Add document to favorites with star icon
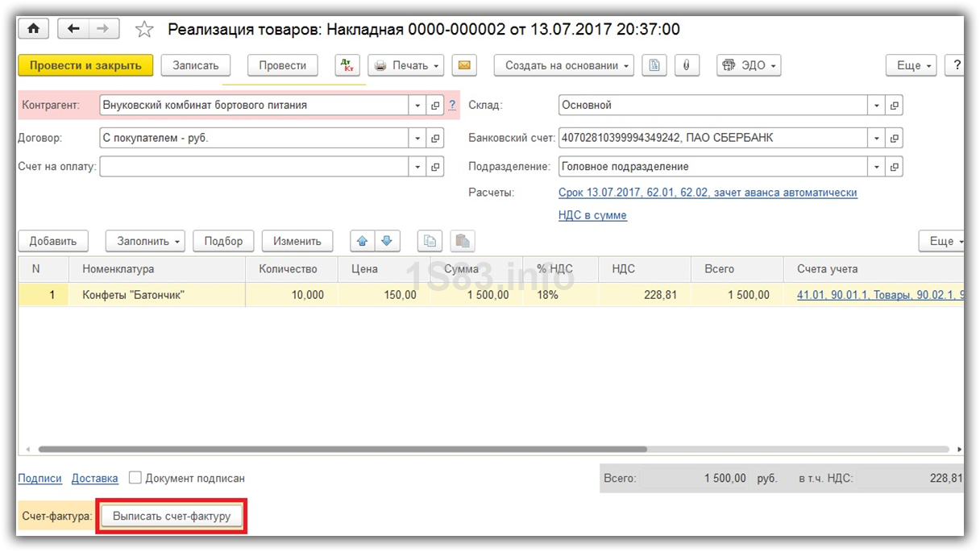This screenshot has width=980, height=552. 144,30
